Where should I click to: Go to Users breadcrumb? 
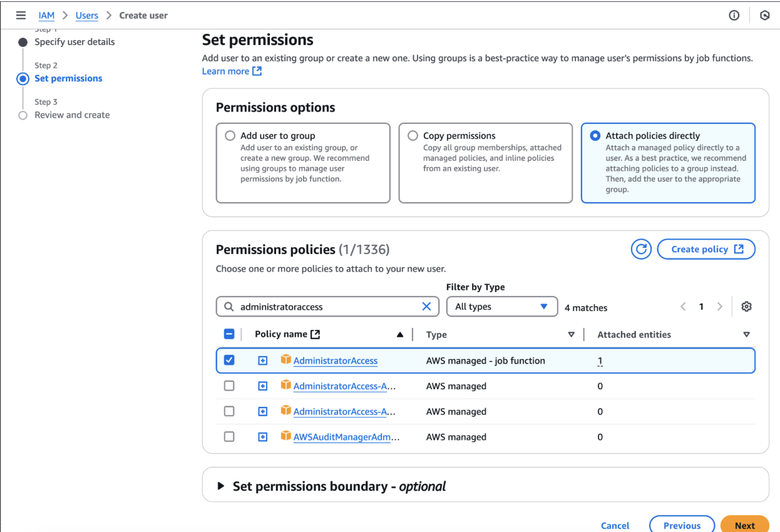coord(87,16)
